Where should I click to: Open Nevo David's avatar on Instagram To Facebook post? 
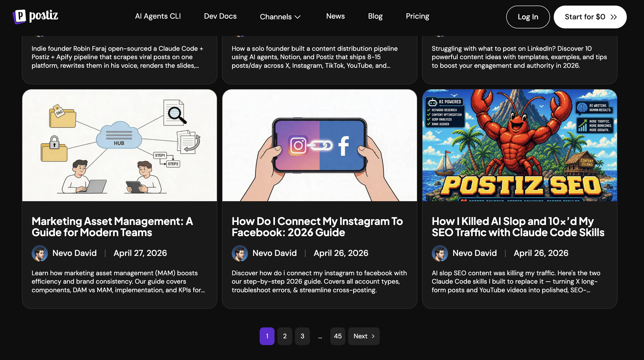point(240,253)
